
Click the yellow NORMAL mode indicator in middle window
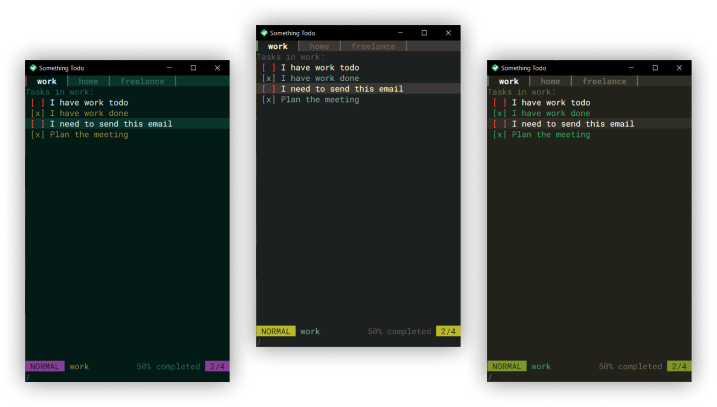276,331
